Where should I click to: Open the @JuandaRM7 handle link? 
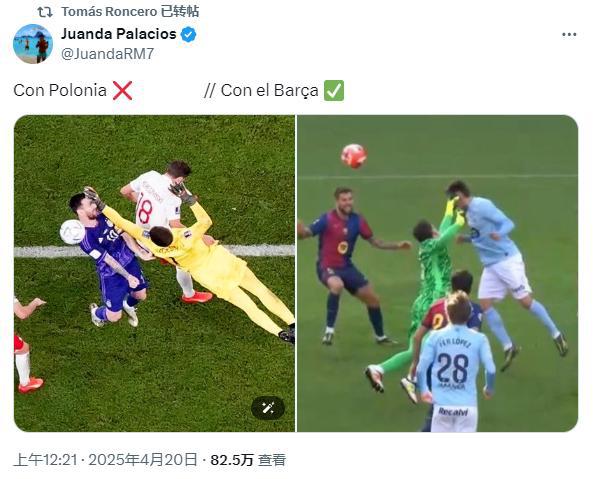pyautogui.click(x=108, y=54)
